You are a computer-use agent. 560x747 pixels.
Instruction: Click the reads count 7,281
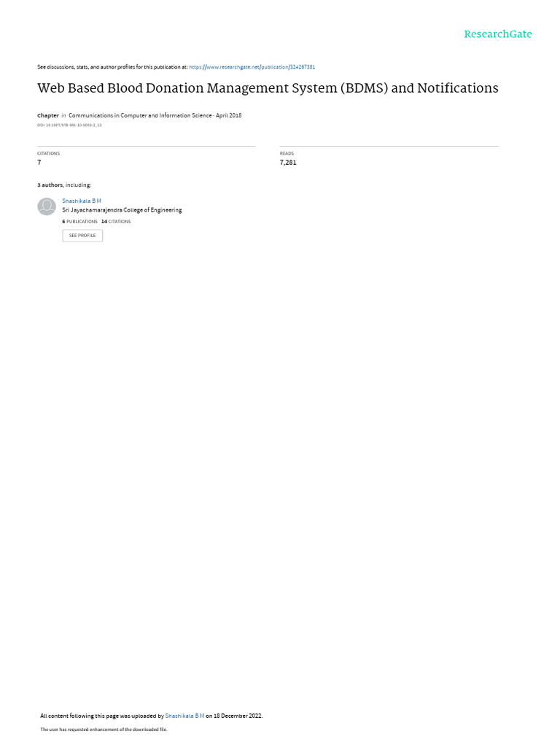(288, 163)
